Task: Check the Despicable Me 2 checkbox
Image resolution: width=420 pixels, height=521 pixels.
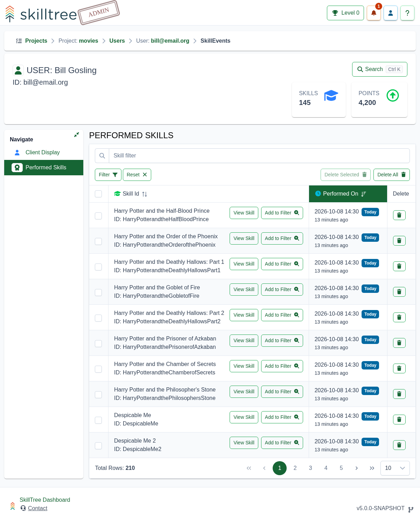Action: click(98, 446)
